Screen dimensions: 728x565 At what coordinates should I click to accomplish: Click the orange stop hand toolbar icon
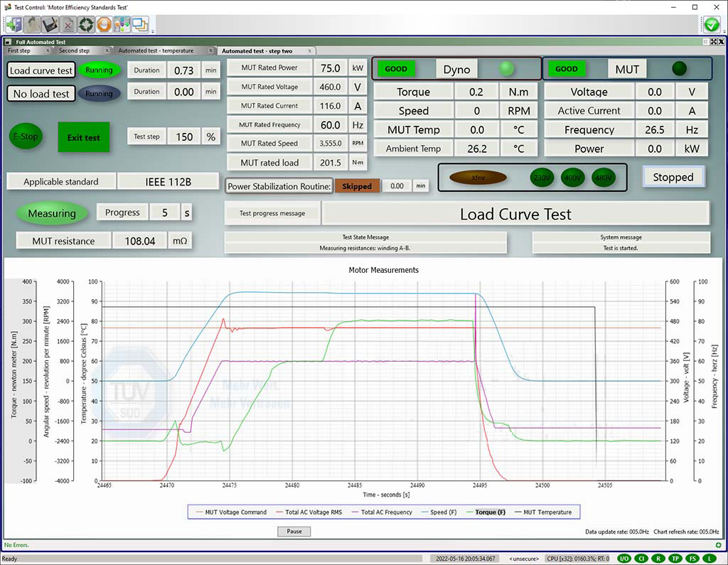coord(104,23)
